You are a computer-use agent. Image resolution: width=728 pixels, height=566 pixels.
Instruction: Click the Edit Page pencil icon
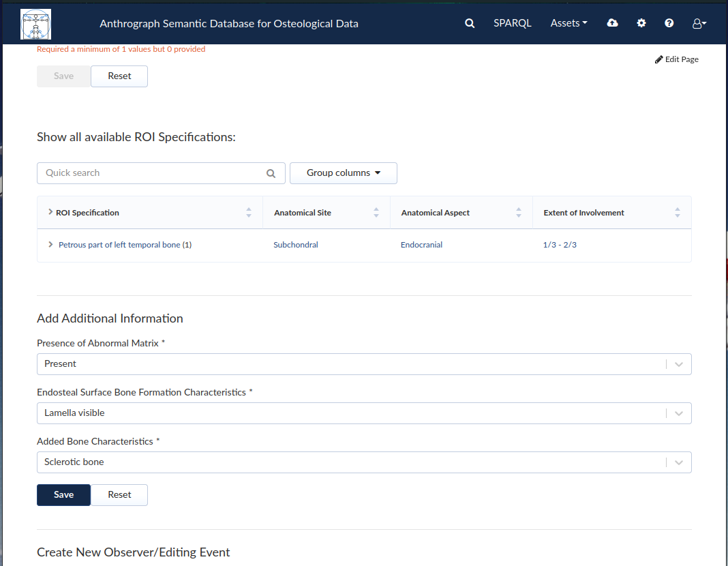[x=658, y=59]
